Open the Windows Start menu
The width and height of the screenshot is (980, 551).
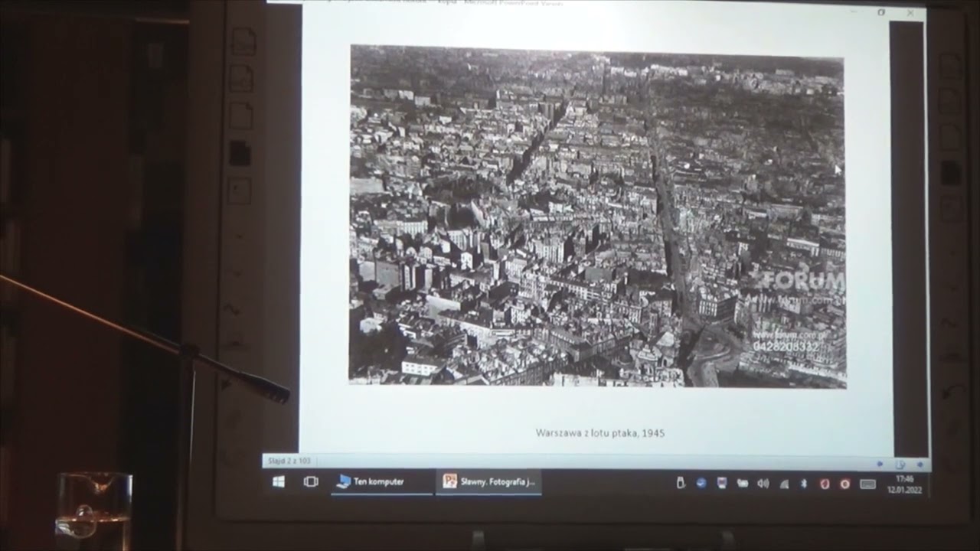tap(278, 482)
